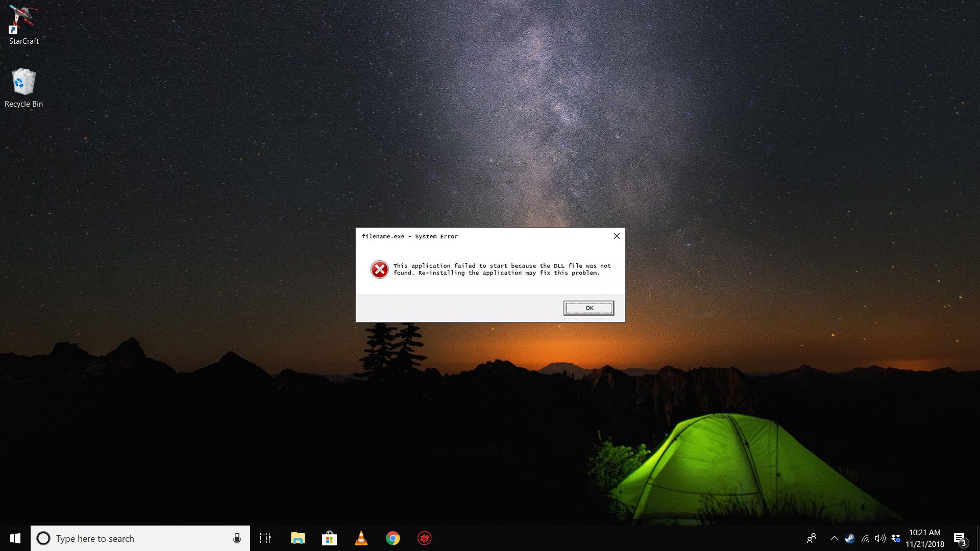
Task: Click the Action Center notification icon
Action: point(961,538)
